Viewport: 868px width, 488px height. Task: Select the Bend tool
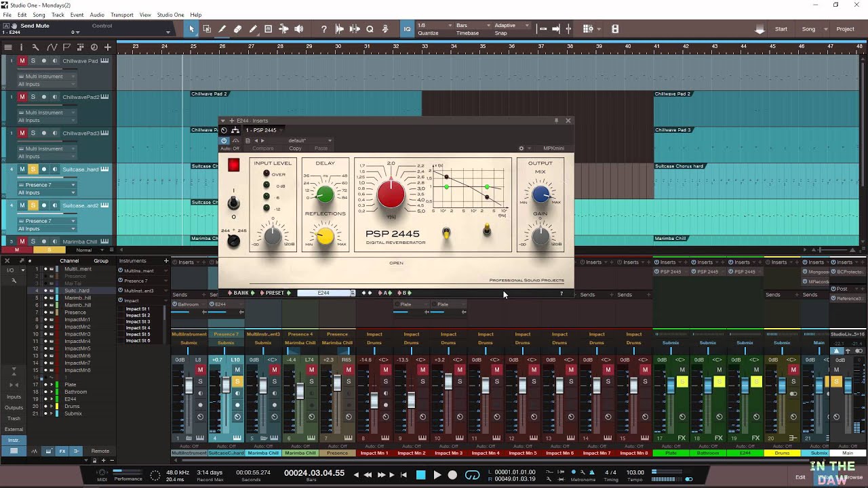click(283, 29)
